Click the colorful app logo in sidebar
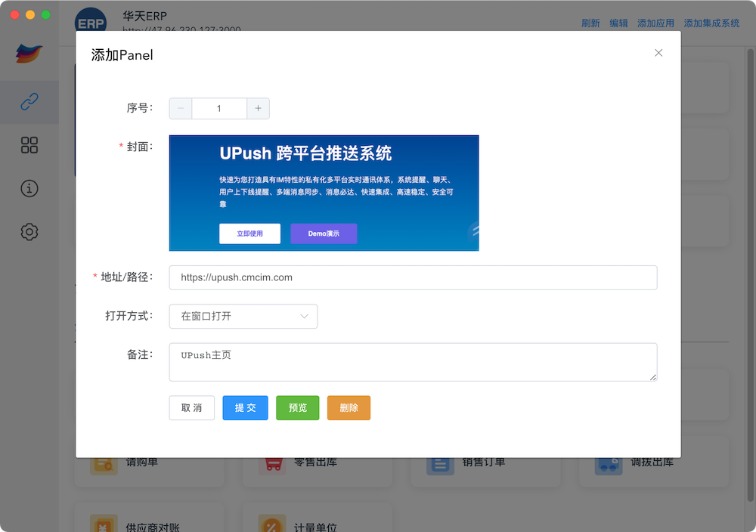 tap(29, 54)
